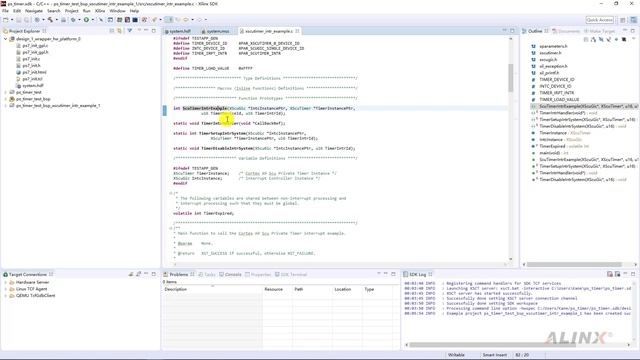The width and height of the screenshot is (640, 360).
Task: Open the Navigate menu
Action: tap(34, 11)
